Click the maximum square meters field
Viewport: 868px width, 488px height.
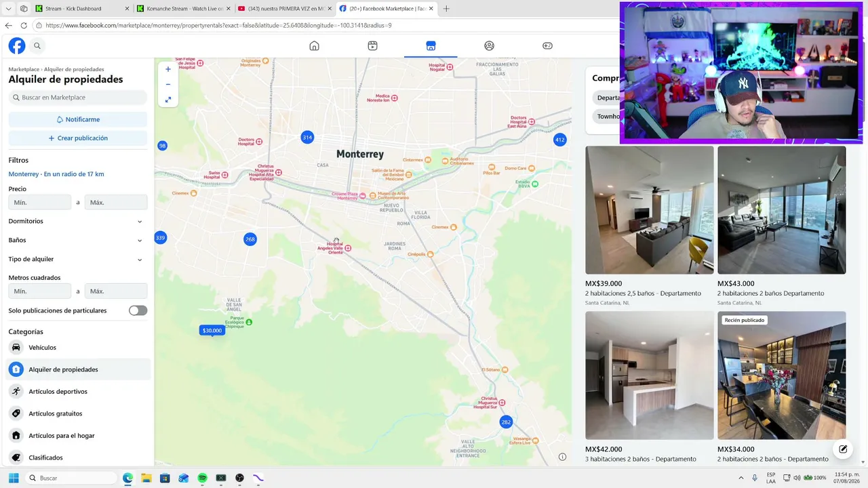click(116, 291)
